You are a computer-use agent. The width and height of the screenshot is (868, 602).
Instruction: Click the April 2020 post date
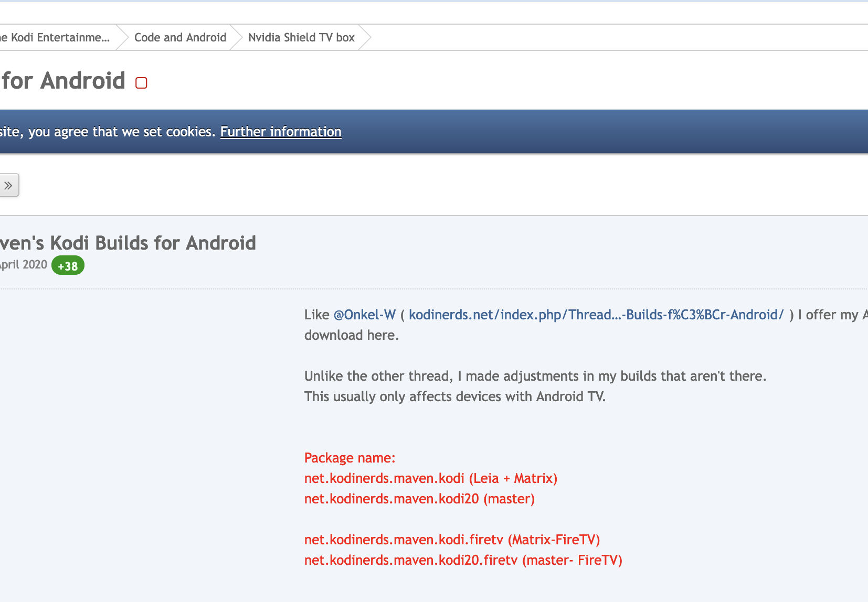24,265
